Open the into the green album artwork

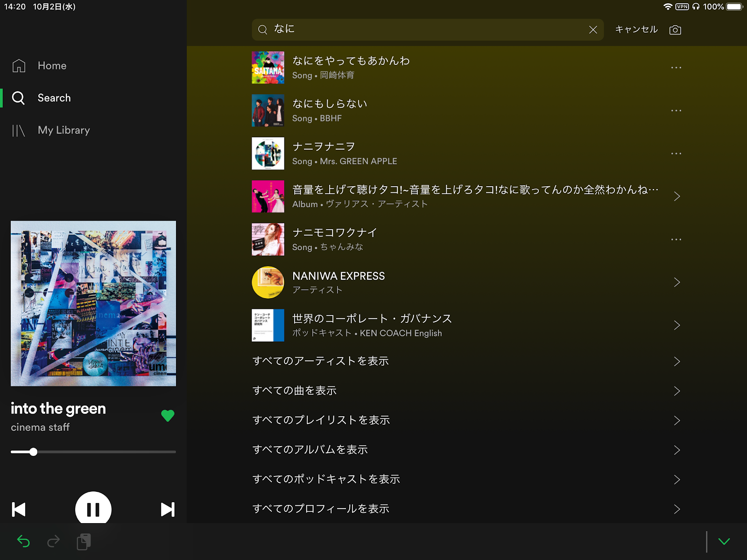click(93, 303)
